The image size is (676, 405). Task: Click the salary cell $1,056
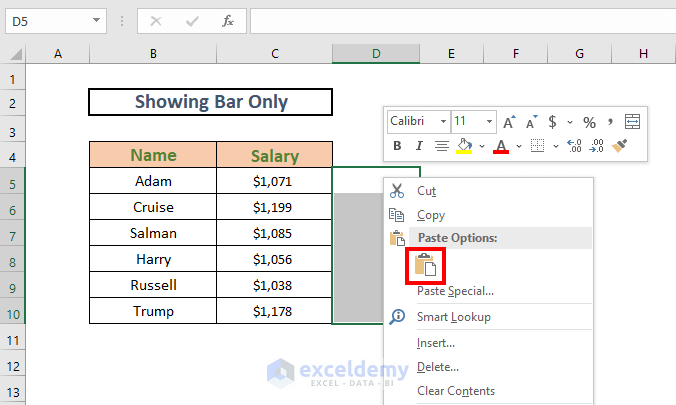coord(275,259)
